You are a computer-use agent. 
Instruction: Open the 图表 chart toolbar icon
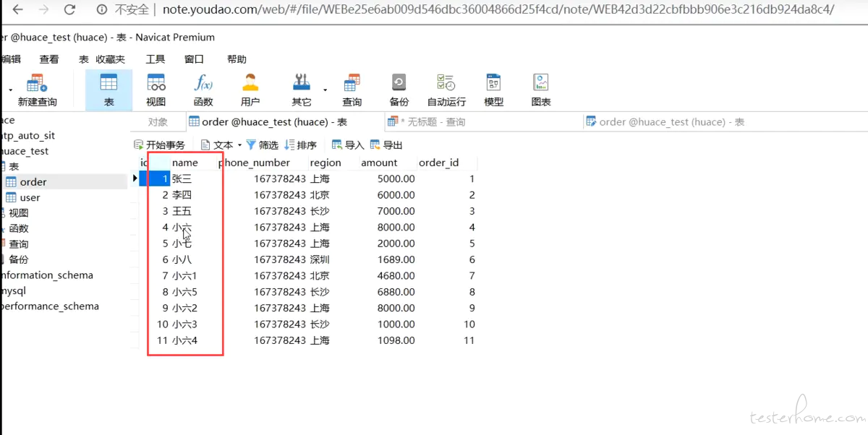point(541,90)
